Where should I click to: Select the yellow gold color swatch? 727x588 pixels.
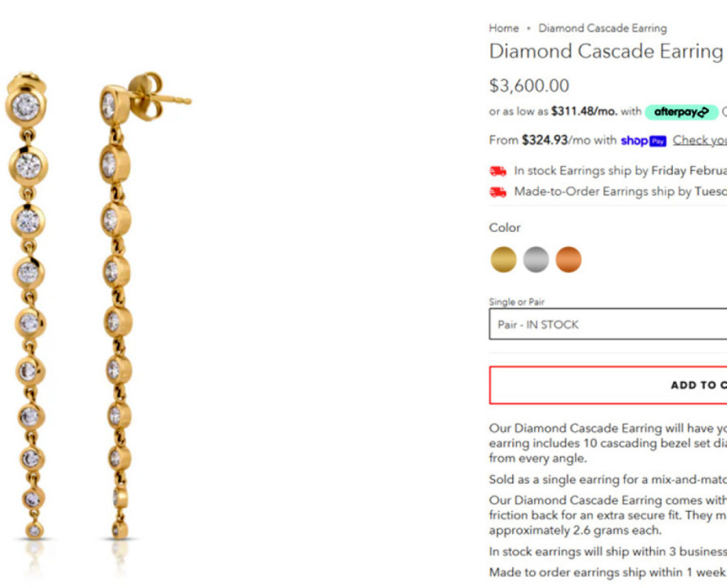click(x=503, y=259)
